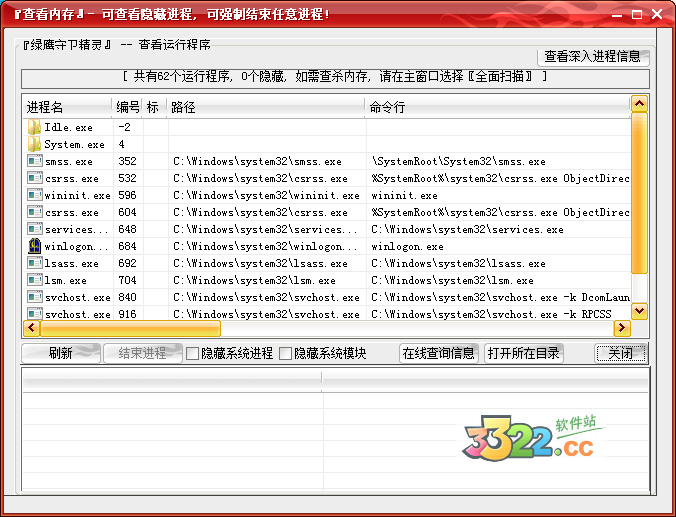The image size is (676, 517).
Task: Click PID 352 cell
Action: 128,161
